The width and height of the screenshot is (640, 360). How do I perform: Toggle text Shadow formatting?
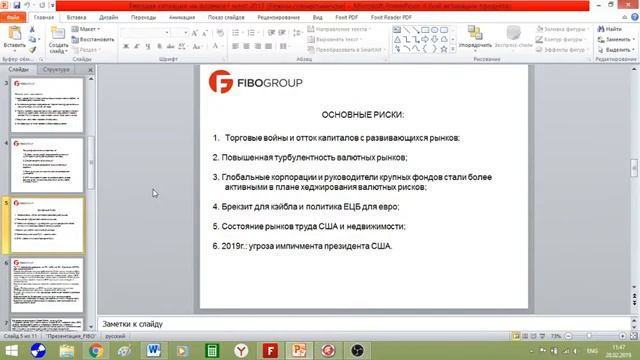(x=159, y=47)
